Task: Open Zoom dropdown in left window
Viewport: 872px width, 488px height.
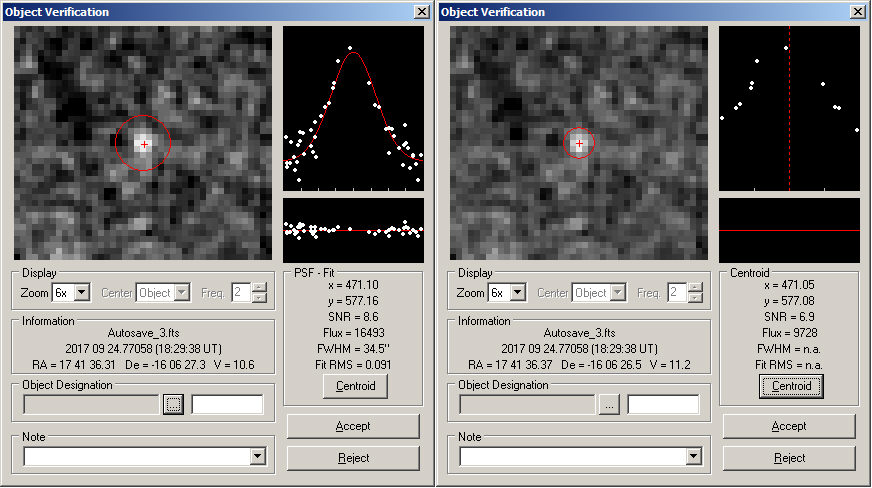Action: click(82, 292)
